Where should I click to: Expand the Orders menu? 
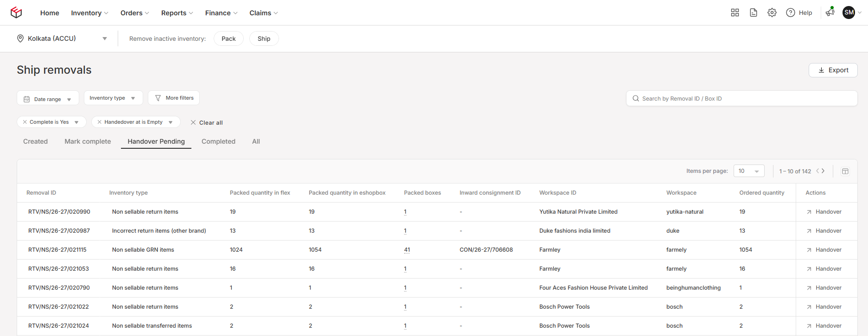[x=135, y=13]
